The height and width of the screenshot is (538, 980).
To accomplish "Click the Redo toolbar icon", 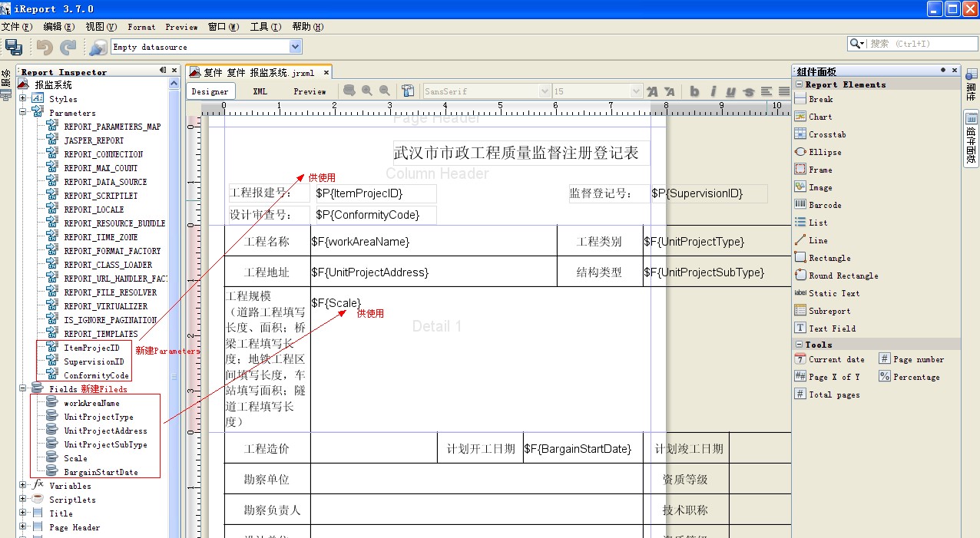I will 68,47.
